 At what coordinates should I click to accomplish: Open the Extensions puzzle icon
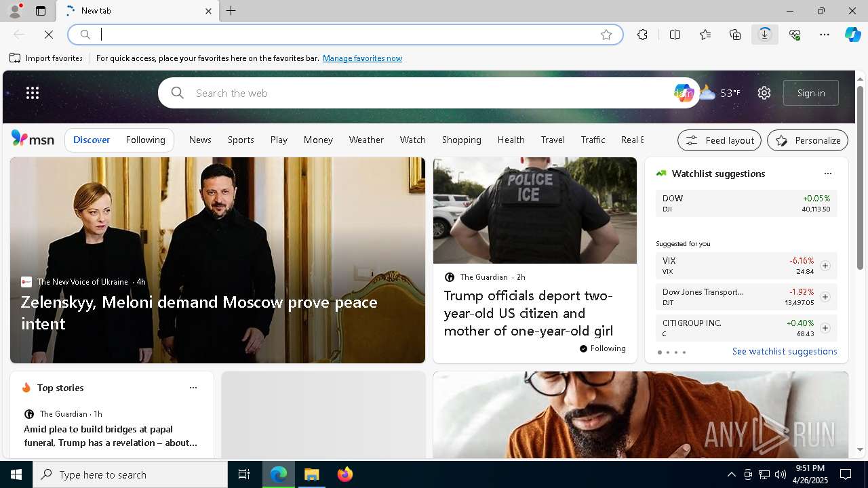[x=642, y=35]
